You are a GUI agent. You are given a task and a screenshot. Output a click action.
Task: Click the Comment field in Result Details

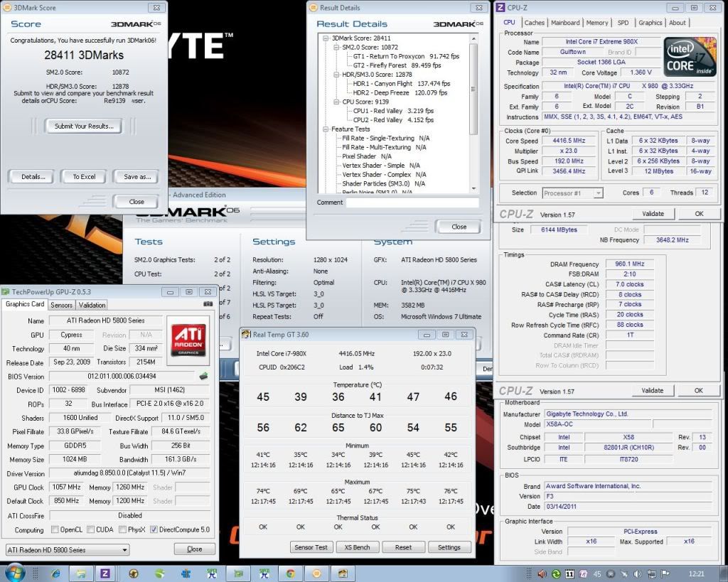(412, 203)
